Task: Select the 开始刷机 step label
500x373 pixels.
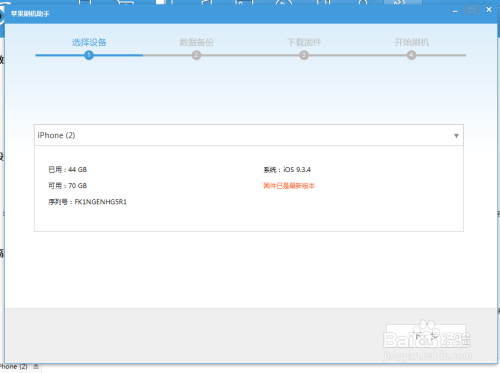Action: point(412,42)
